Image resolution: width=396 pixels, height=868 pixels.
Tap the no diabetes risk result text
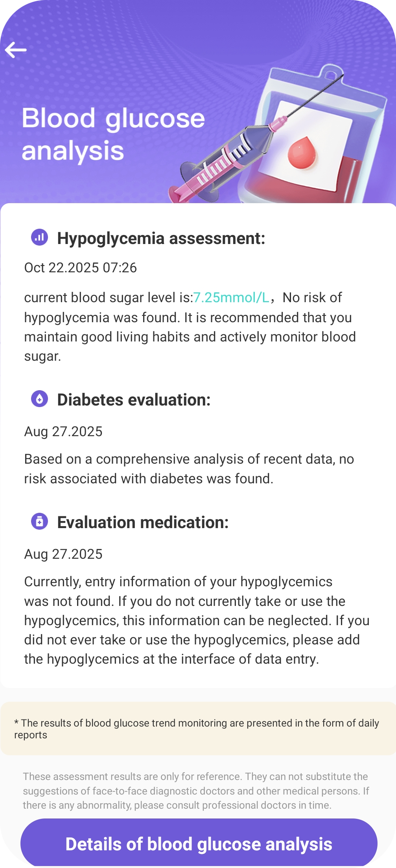click(x=189, y=469)
